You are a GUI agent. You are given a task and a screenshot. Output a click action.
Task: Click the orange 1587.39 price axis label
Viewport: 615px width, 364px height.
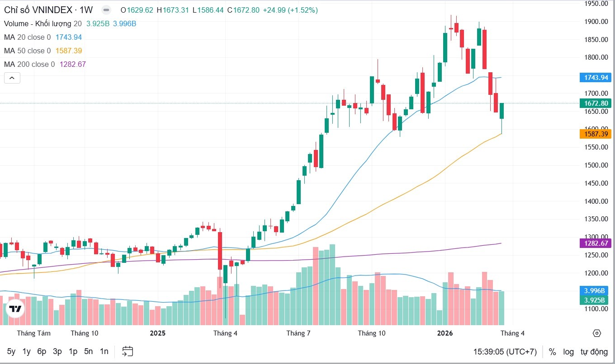pyautogui.click(x=595, y=134)
